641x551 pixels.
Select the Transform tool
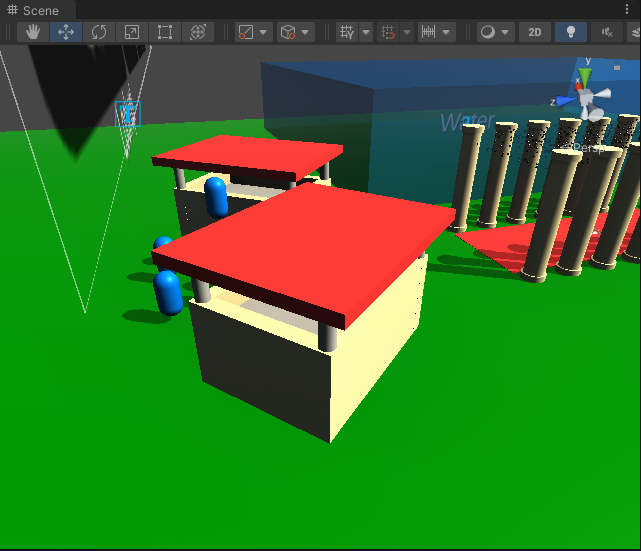coord(198,32)
